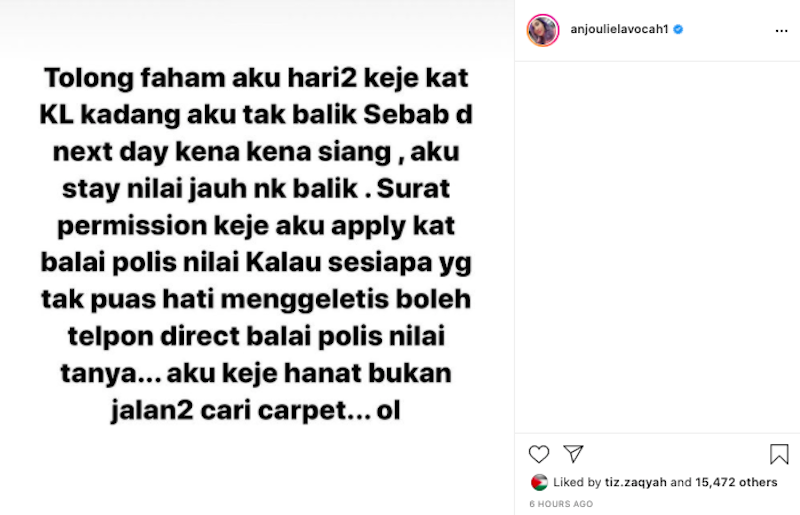Like the post with the heart icon
Screen dimensions: 800x515
539,454
